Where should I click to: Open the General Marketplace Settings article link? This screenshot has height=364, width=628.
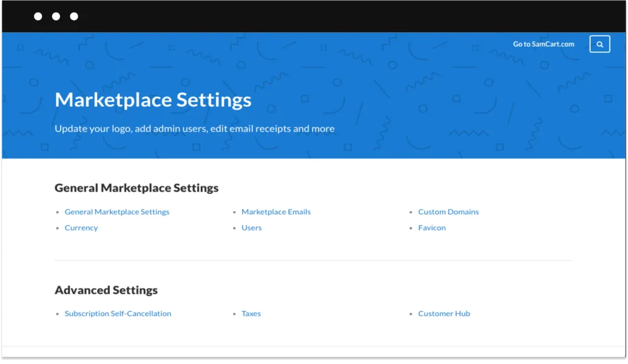117,212
